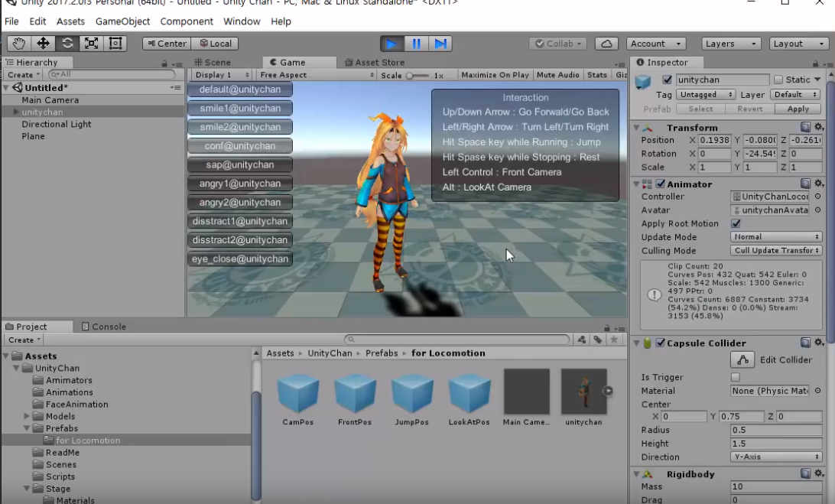Expand the Models folder
Screen dimensions: 835x504
(27, 416)
